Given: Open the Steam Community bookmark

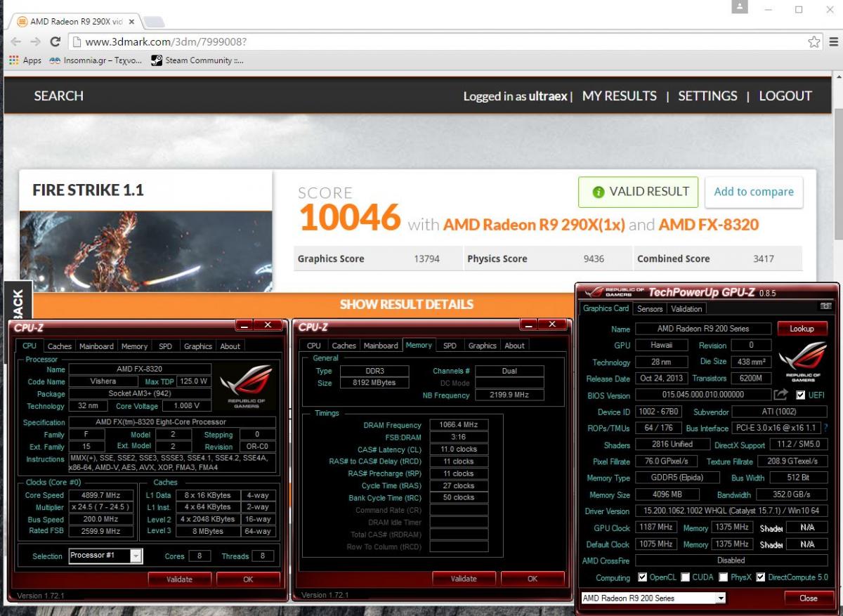Looking at the screenshot, I should [198, 60].
